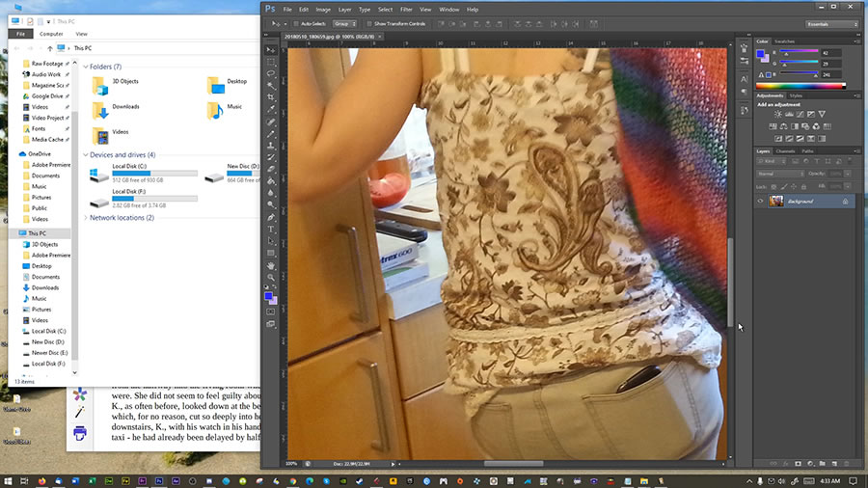The width and height of the screenshot is (868, 488).
Task: Add a Black & White adjustment
Action: click(795, 126)
